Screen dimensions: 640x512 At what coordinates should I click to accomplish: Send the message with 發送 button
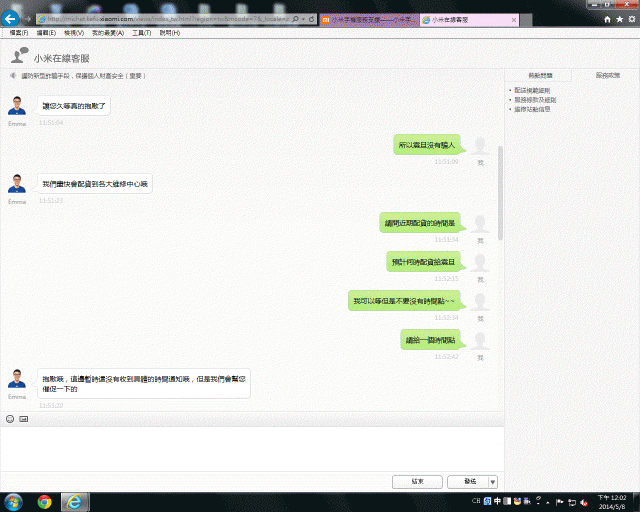click(x=469, y=481)
